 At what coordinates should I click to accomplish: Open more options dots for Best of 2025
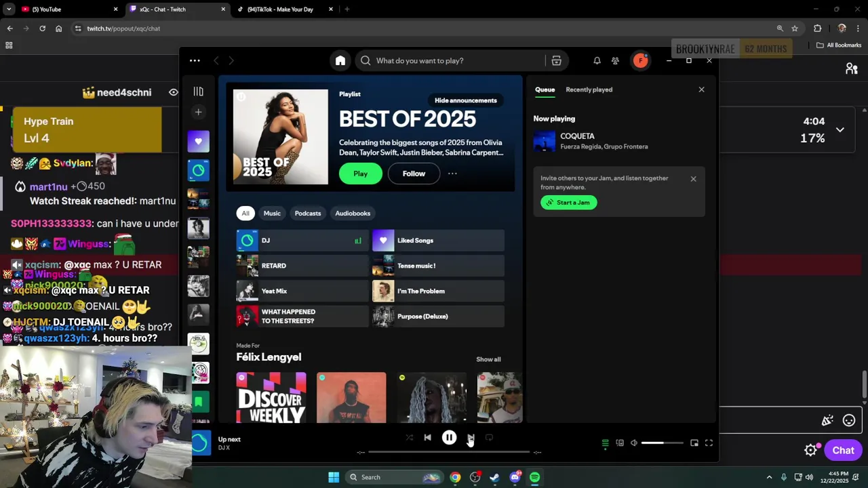pos(452,174)
